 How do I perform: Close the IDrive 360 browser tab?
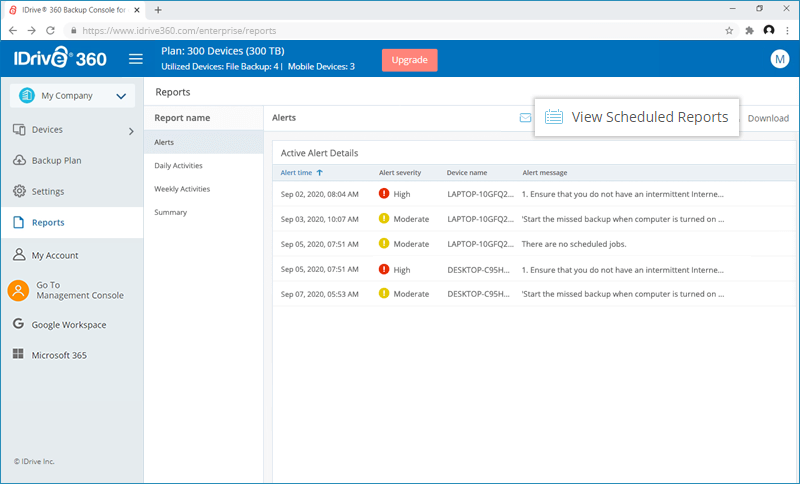coord(137,10)
